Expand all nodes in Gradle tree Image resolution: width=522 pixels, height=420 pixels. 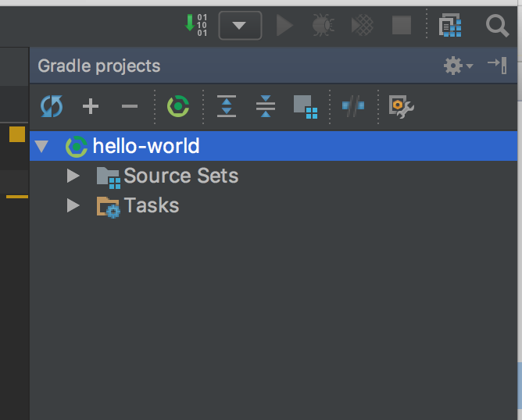coord(227,106)
